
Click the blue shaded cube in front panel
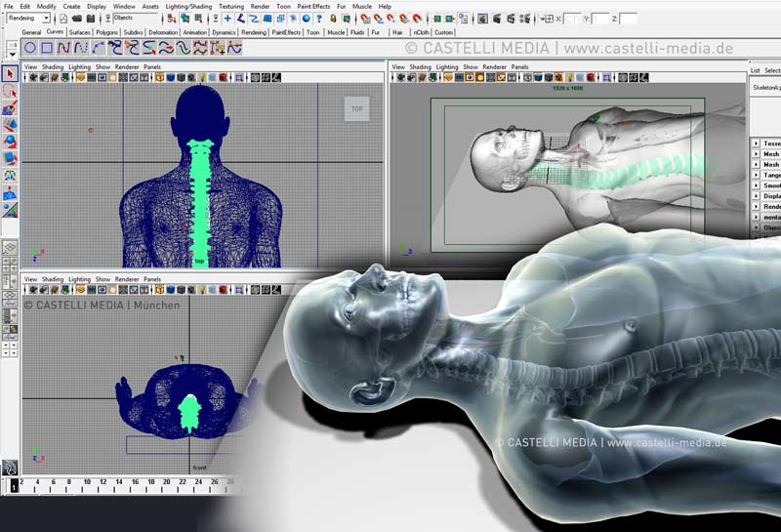[170, 290]
